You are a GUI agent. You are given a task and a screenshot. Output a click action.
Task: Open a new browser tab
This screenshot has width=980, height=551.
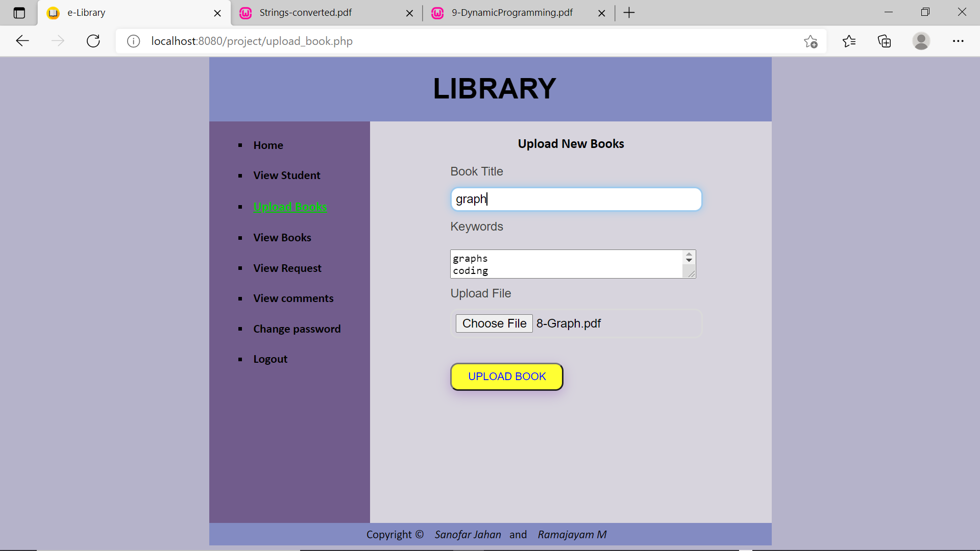pyautogui.click(x=629, y=13)
